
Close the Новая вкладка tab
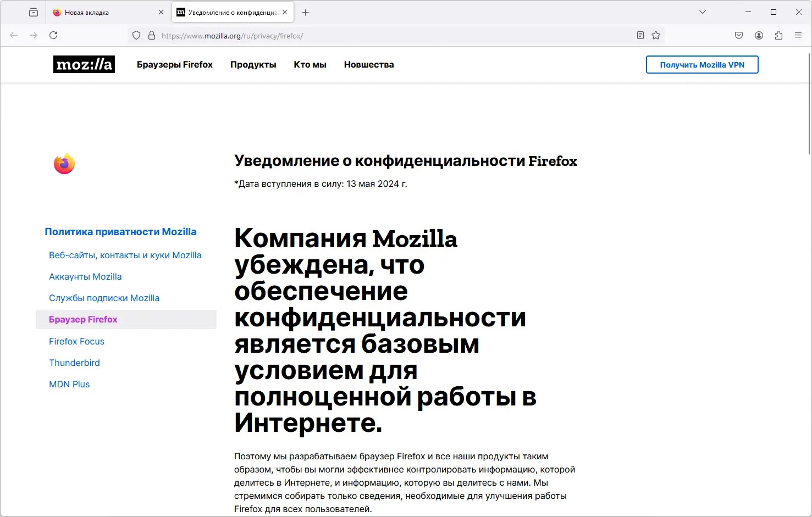click(161, 12)
